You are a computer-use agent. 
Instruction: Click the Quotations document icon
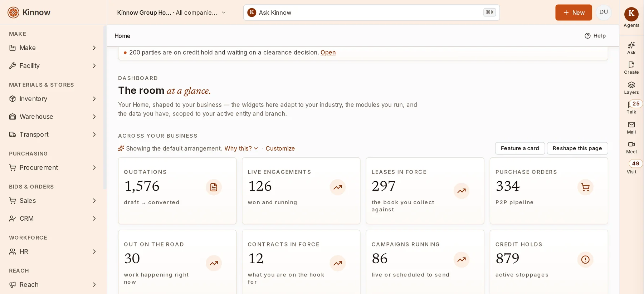(214, 187)
